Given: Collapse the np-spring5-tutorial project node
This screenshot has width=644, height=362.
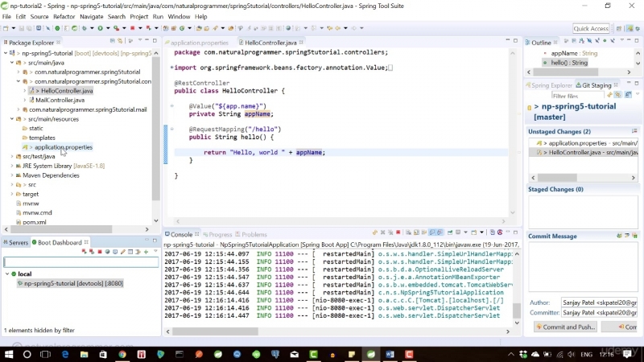Looking at the screenshot, I should pos(6,53).
